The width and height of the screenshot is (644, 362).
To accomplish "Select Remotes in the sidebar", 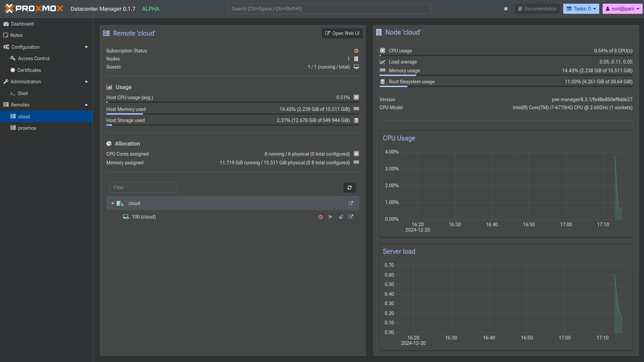I will (20, 105).
